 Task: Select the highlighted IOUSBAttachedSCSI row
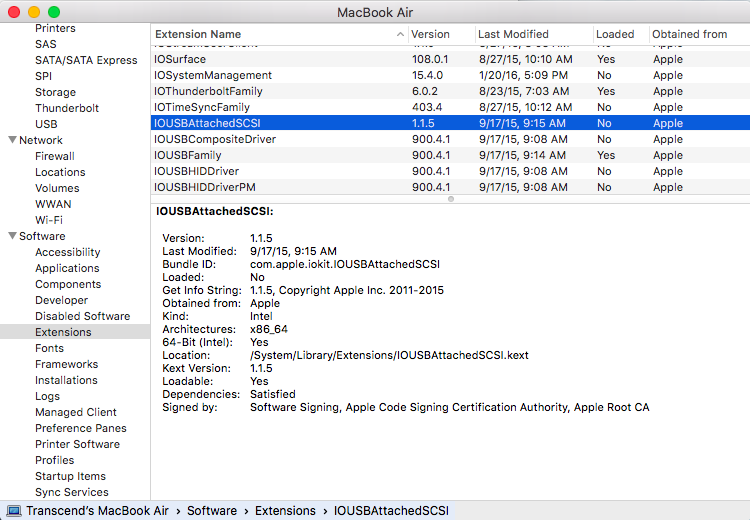[450, 123]
